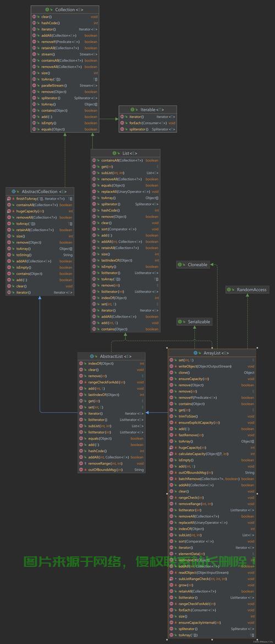Select forEach(Consumer<?>) in the Iterable node
Image resolution: width=275 pixels, height=644 pixels.
148,123
